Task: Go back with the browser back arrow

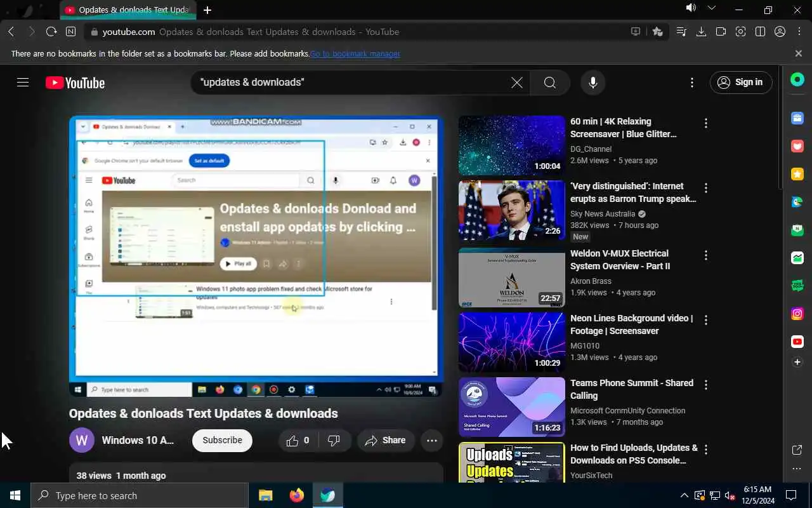Action: (x=11, y=32)
